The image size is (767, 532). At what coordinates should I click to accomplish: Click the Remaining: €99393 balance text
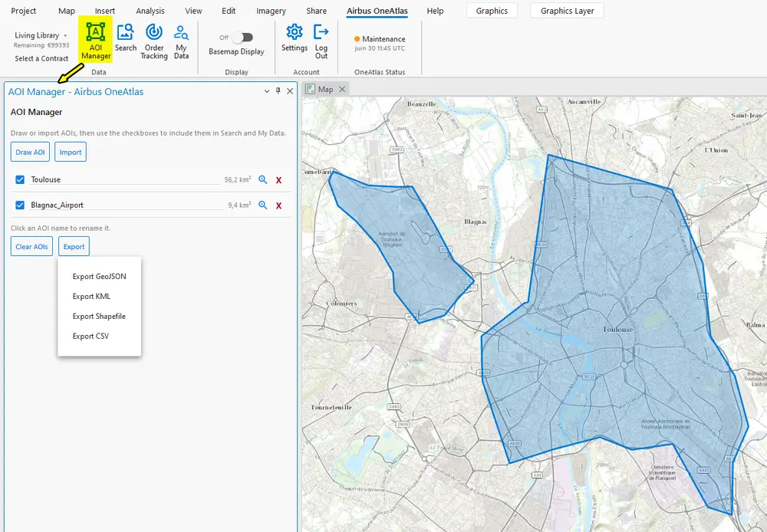click(x=41, y=45)
